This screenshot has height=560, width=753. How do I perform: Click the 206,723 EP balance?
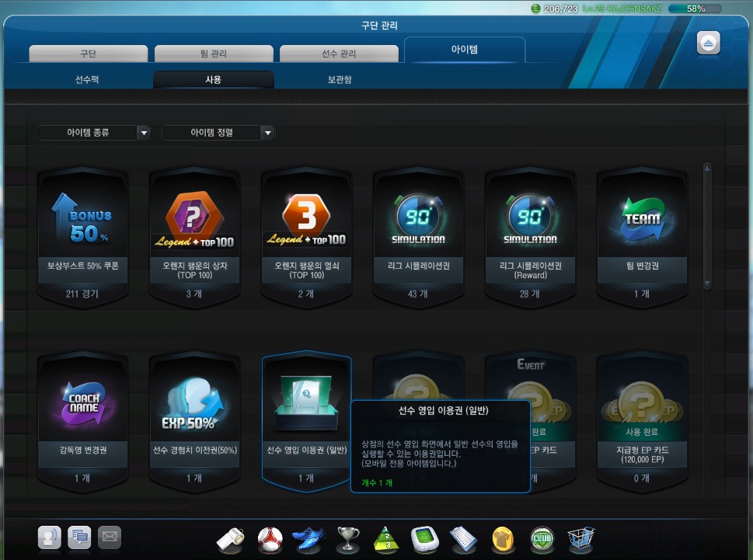(x=560, y=9)
